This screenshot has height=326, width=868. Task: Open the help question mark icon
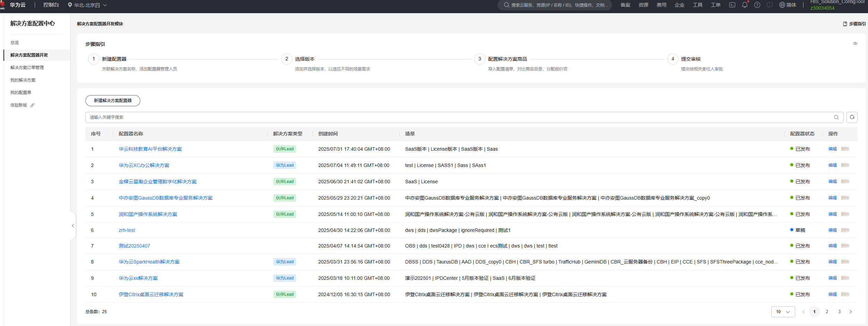pos(757,5)
